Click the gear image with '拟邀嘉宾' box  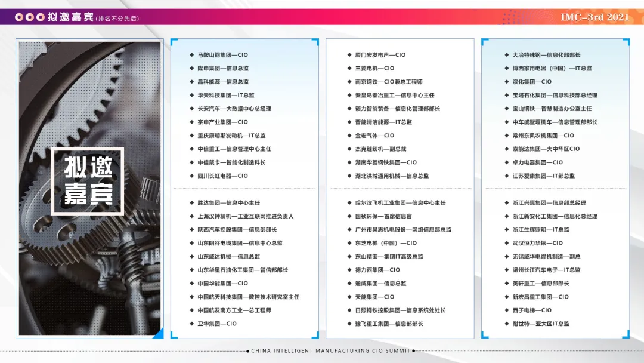(x=89, y=188)
